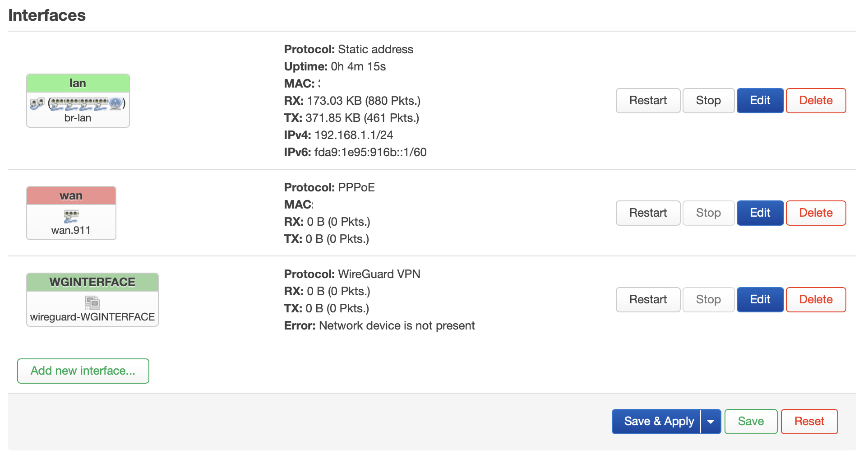Viewport: 868px width, 455px height.
Task: Stop the lan interface
Action: [x=708, y=101]
